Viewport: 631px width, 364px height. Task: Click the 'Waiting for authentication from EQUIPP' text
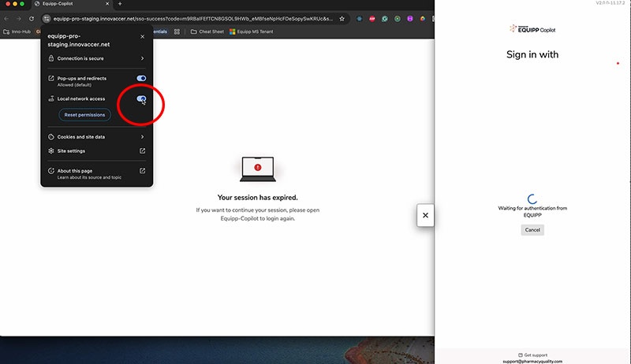(532, 212)
